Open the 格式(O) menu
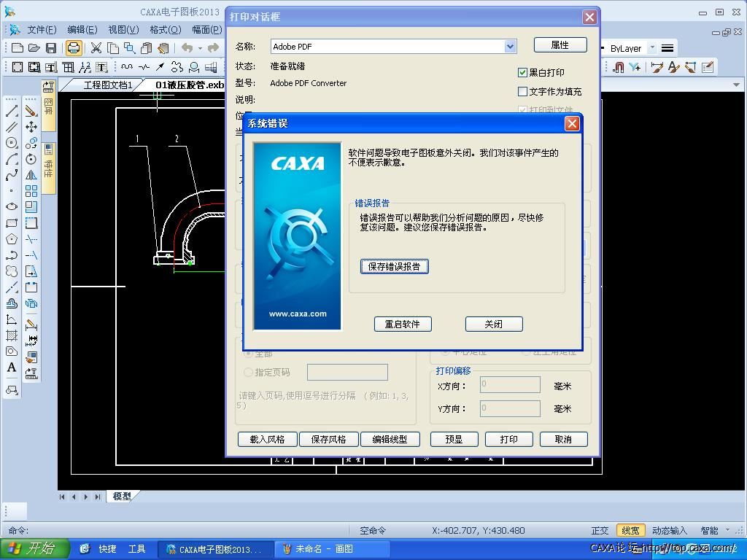Image resolution: width=747 pixels, height=560 pixels. tap(166, 29)
